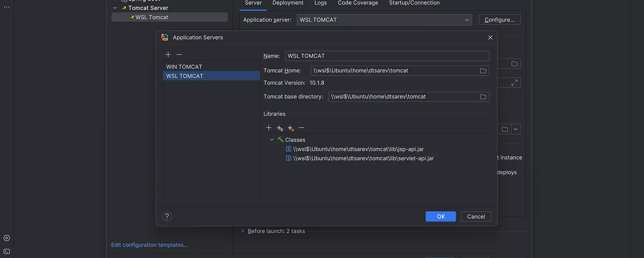
Task: Click the add library plus icon
Action: click(x=269, y=128)
